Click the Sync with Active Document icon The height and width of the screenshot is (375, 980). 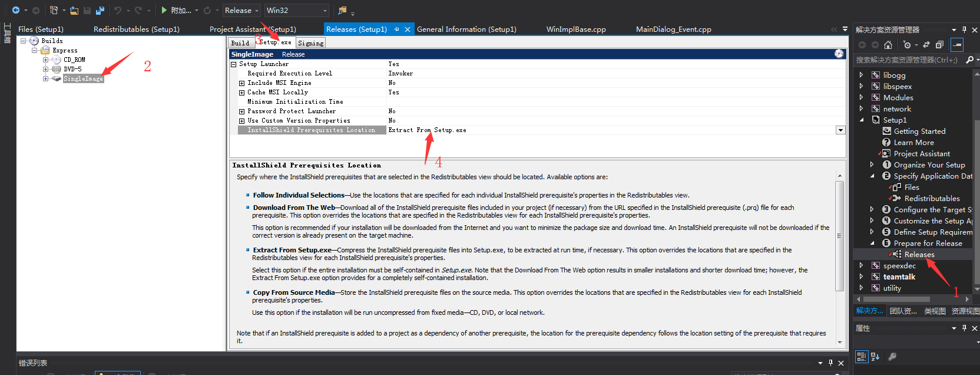pos(926,45)
